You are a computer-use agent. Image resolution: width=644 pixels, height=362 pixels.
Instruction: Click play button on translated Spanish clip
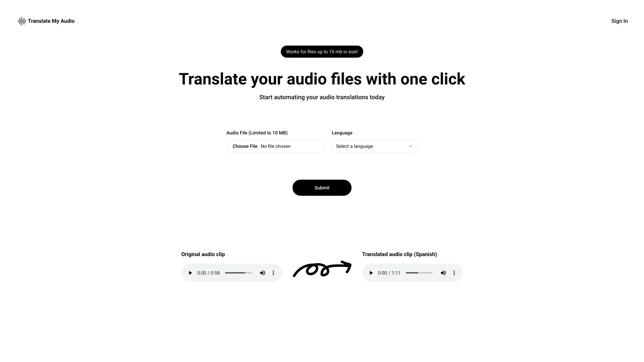coord(371,273)
